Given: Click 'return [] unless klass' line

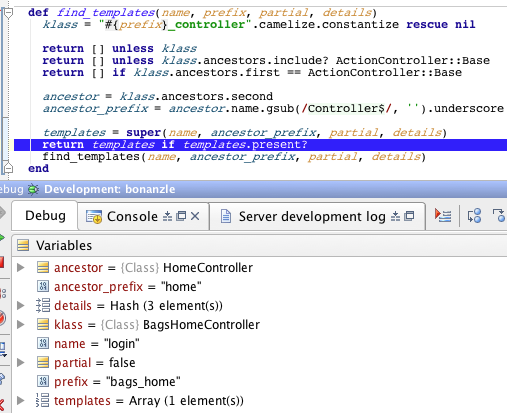Looking at the screenshot, I should click(x=120, y=49).
